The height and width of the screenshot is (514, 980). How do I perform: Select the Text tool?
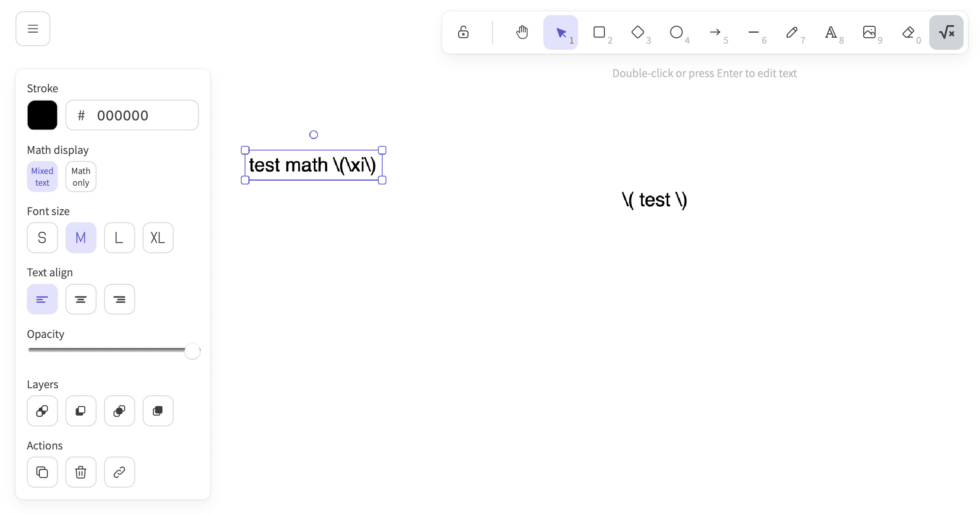point(831,32)
